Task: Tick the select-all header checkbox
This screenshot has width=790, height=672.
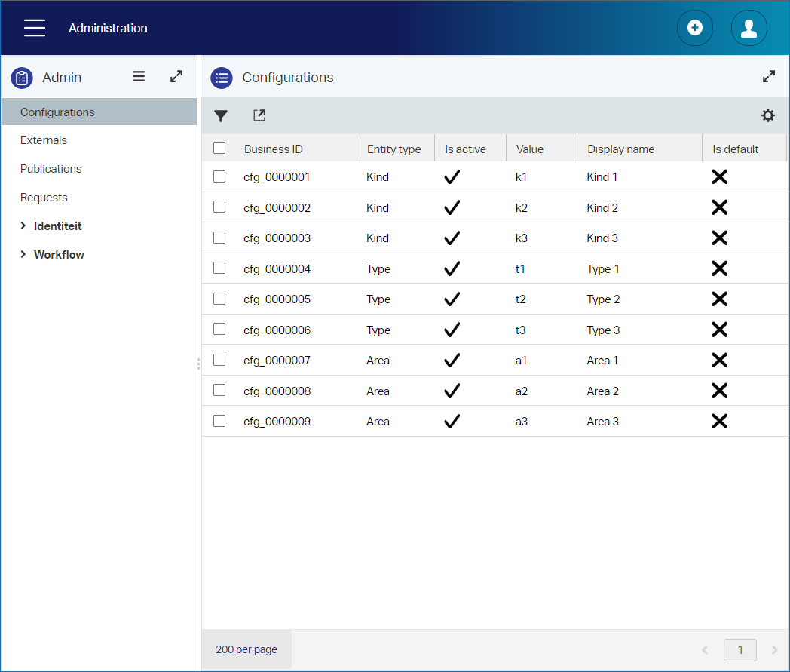Action: click(219, 148)
